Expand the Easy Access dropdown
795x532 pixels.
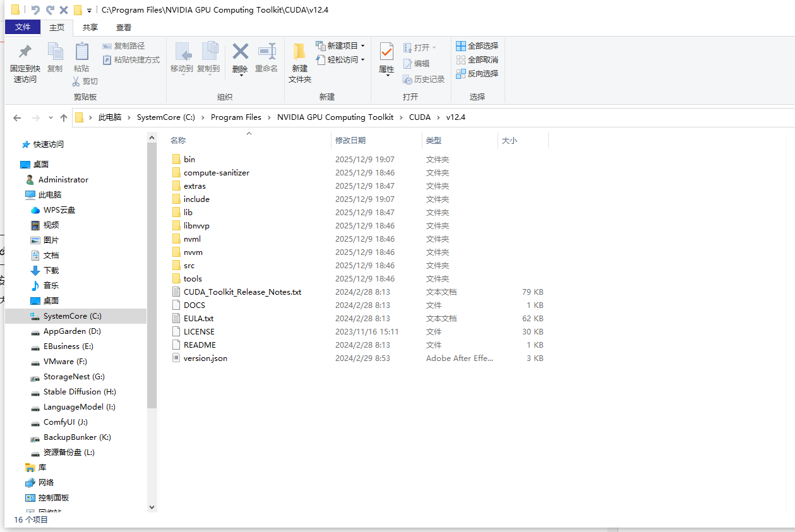pyautogui.click(x=340, y=59)
